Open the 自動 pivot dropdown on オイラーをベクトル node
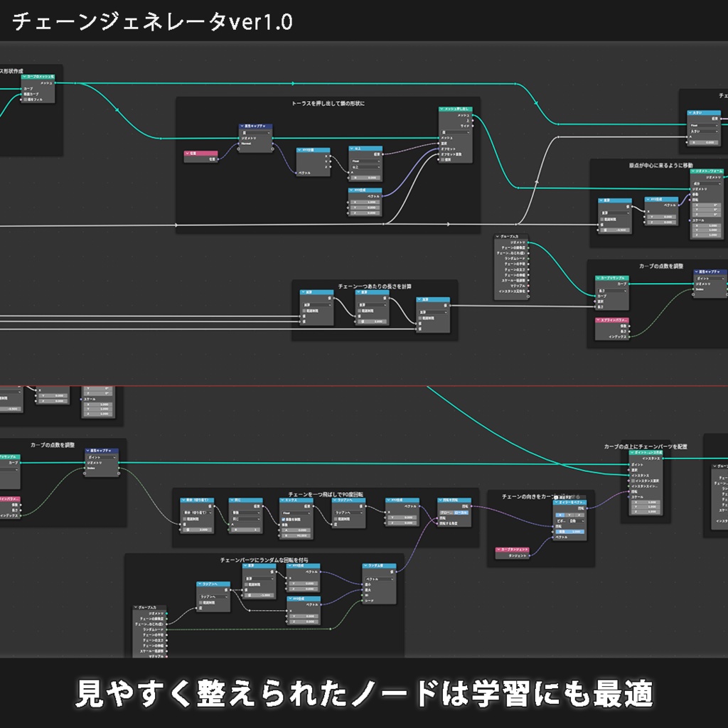This screenshot has height=728, width=728. (575, 520)
